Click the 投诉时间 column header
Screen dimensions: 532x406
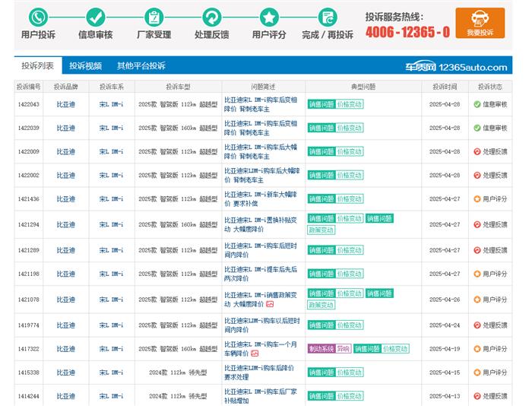click(445, 87)
